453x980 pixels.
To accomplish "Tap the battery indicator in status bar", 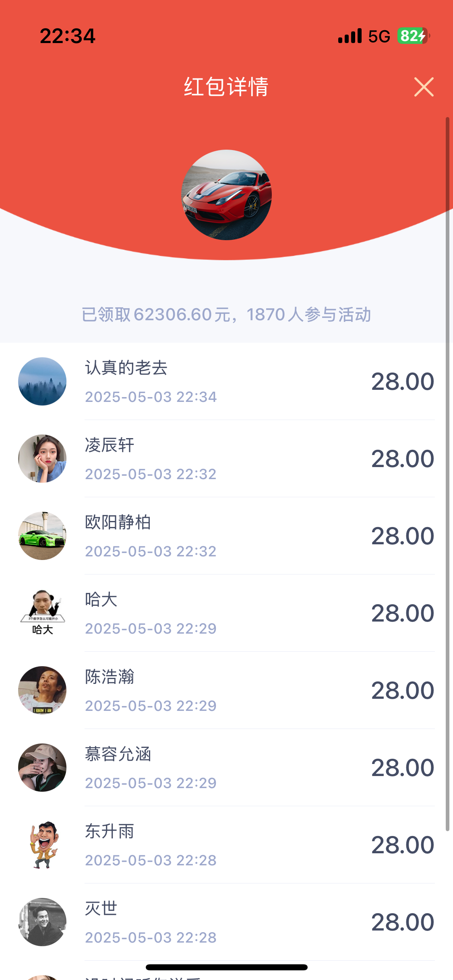I will tap(413, 36).
